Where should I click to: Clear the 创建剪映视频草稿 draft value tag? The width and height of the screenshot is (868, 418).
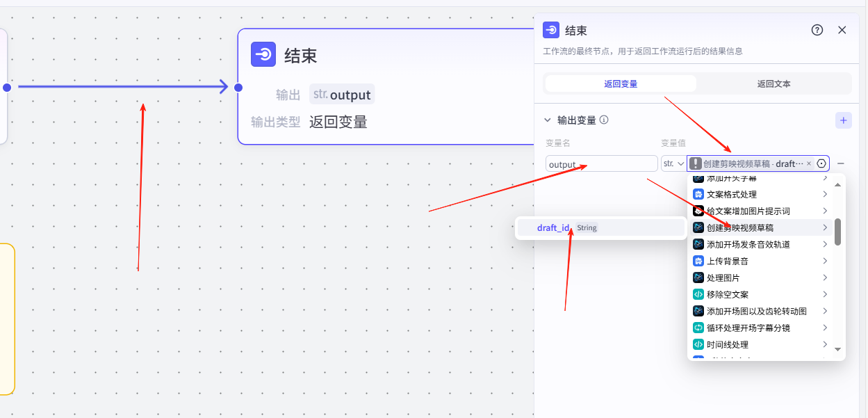pyautogui.click(x=809, y=163)
